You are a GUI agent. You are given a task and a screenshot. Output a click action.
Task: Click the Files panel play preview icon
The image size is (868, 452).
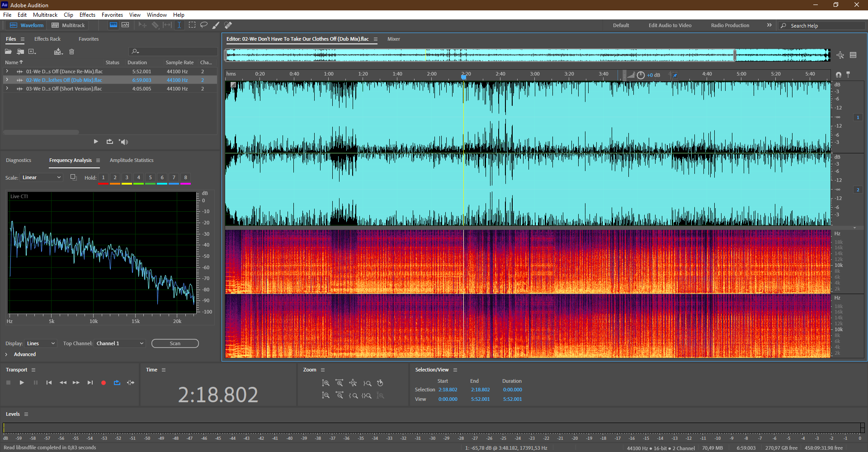pyautogui.click(x=96, y=142)
